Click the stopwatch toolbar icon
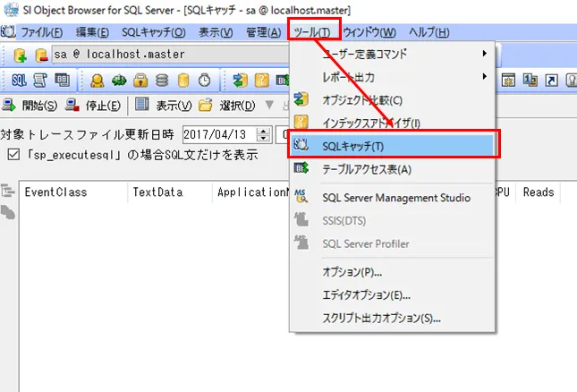 tap(205, 80)
